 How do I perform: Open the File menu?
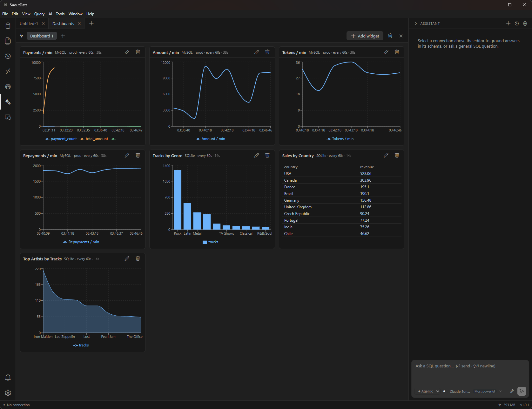tap(5, 14)
